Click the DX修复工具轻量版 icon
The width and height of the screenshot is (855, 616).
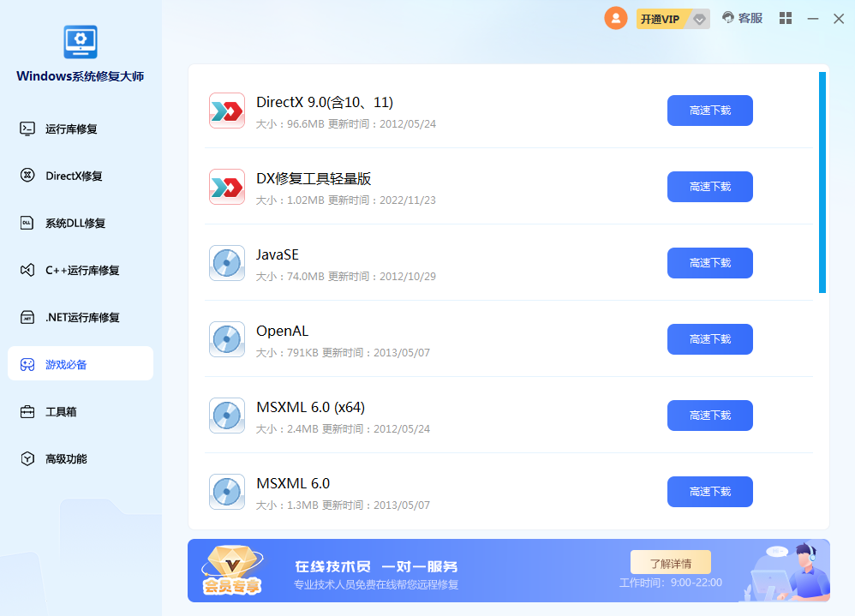227,187
